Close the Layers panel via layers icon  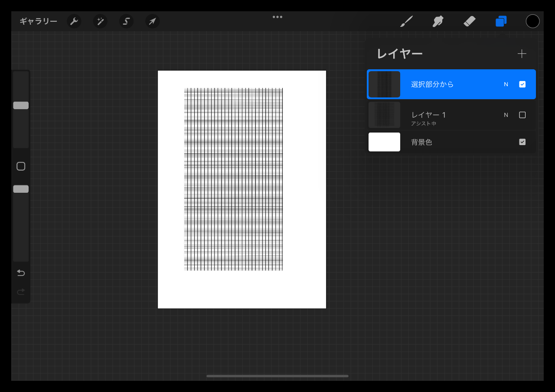click(501, 21)
